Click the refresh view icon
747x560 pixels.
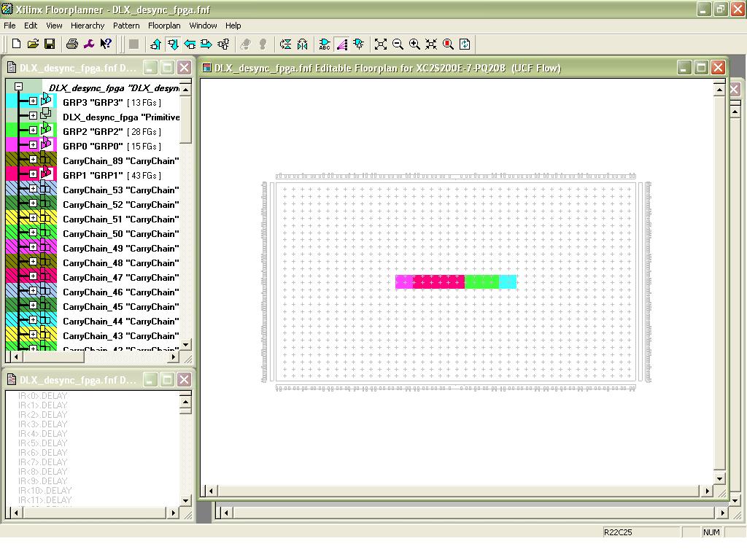pyautogui.click(x=465, y=44)
